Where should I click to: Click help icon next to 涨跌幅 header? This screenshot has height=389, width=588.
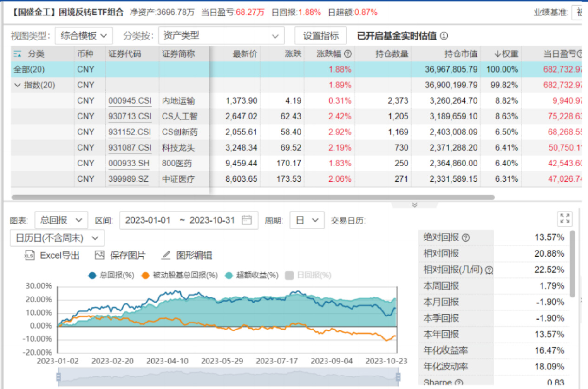click(x=347, y=54)
